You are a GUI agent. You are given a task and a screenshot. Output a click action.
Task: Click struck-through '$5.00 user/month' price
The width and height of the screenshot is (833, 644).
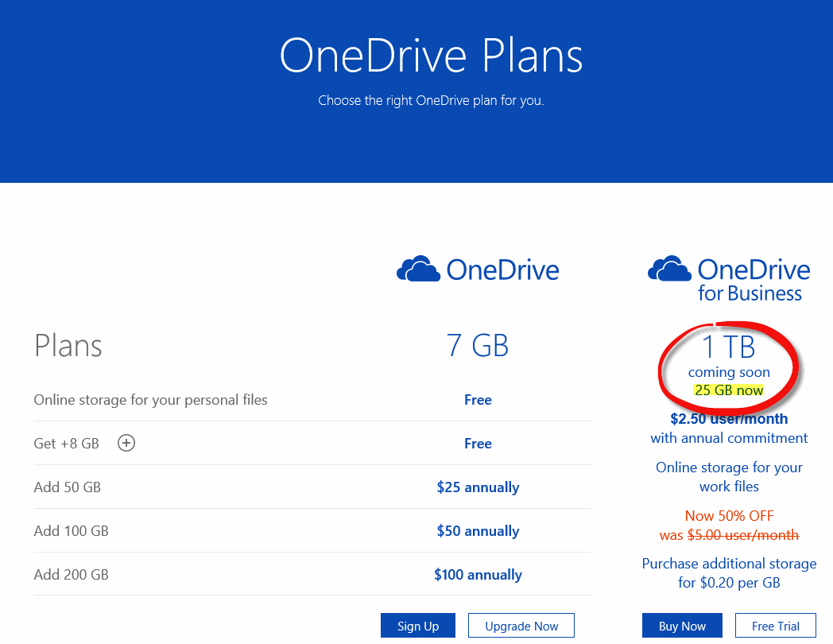pos(743,534)
